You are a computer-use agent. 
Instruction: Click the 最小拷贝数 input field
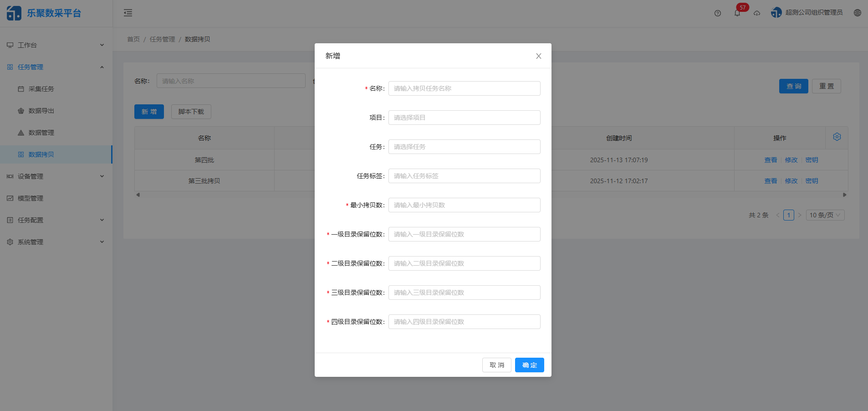[x=464, y=205]
